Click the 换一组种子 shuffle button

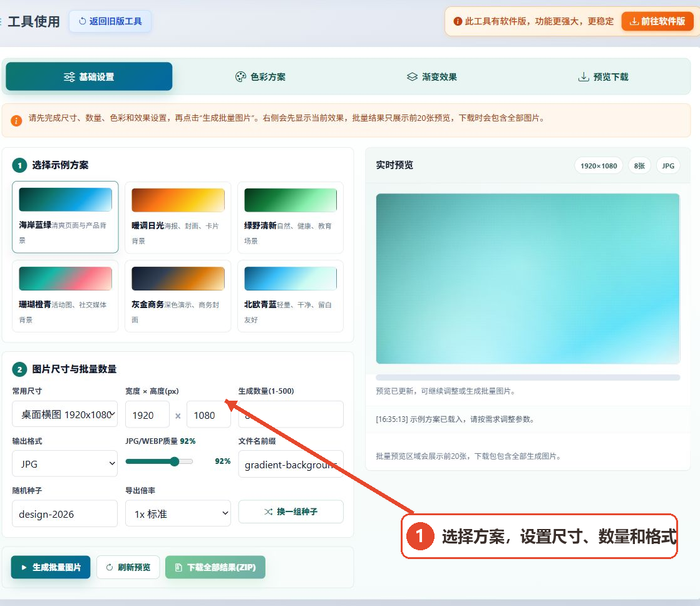(x=291, y=511)
